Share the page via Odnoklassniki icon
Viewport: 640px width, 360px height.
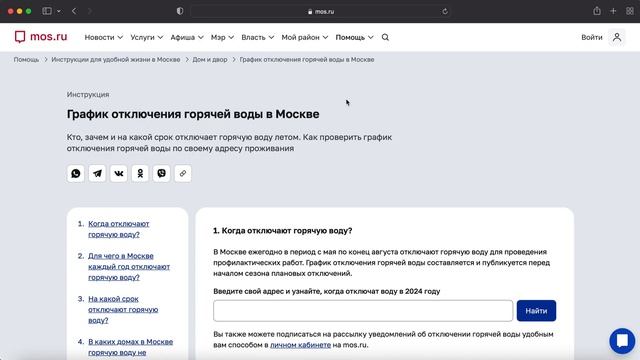[140, 173]
